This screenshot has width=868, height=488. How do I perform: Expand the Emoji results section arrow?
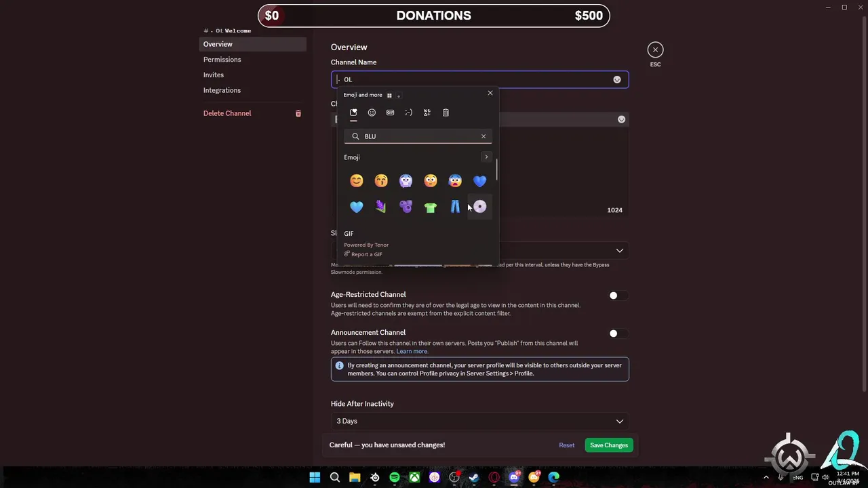486,157
